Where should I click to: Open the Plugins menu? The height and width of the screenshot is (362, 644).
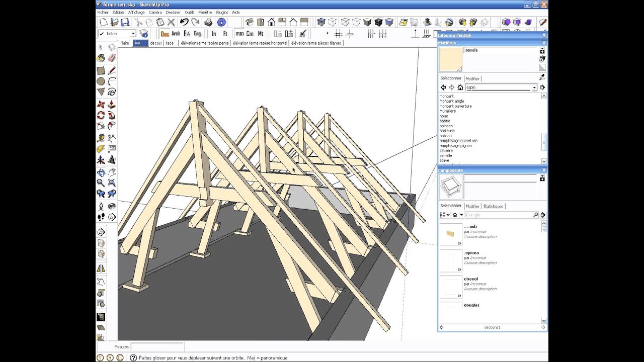point(222,12)
